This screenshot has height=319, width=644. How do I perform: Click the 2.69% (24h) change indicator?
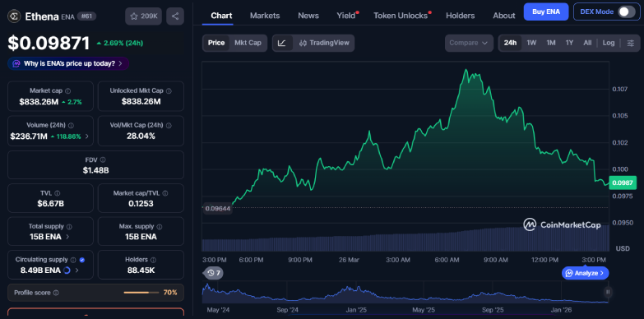(120, 43)
